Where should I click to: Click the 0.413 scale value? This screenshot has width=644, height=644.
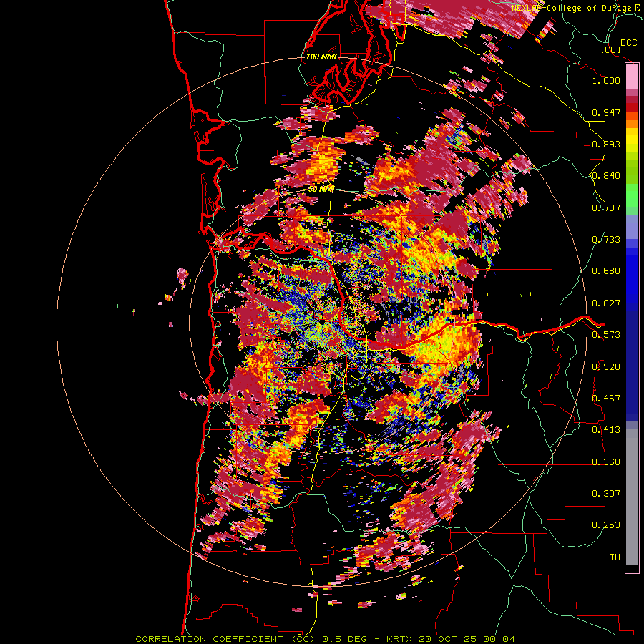coord(606,430)
